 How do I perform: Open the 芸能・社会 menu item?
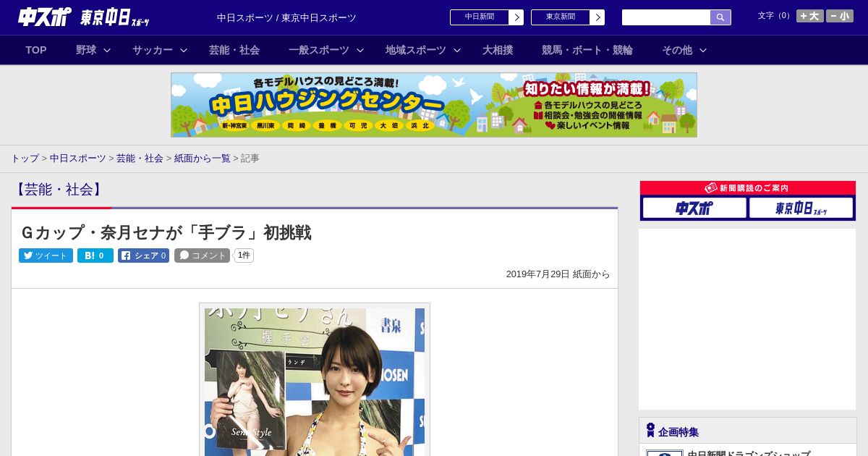point(234,50)
